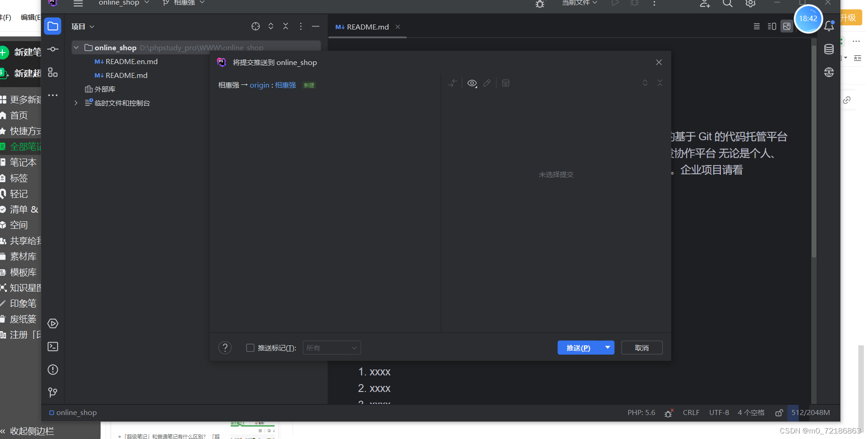Click the lock icon in status bar
The image size is (868, 439).
[x=779, y=413]
